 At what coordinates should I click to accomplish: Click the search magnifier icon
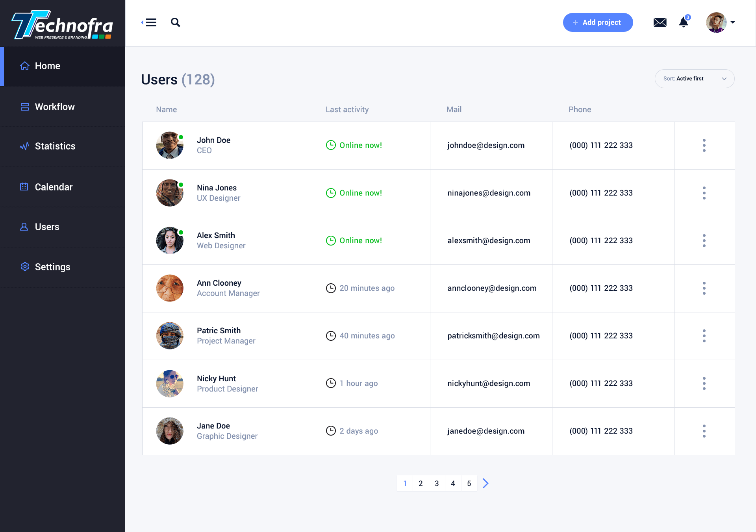click(175, 22)
